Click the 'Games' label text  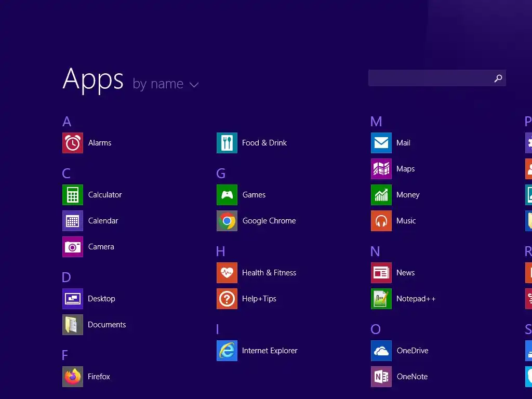[x=254, y=195]
